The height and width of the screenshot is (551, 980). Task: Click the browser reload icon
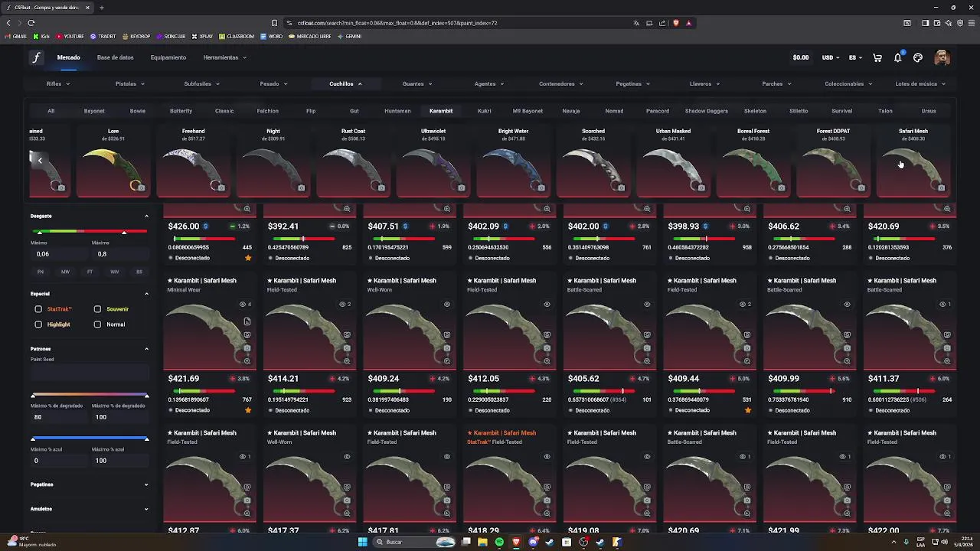tap(31, 23)
